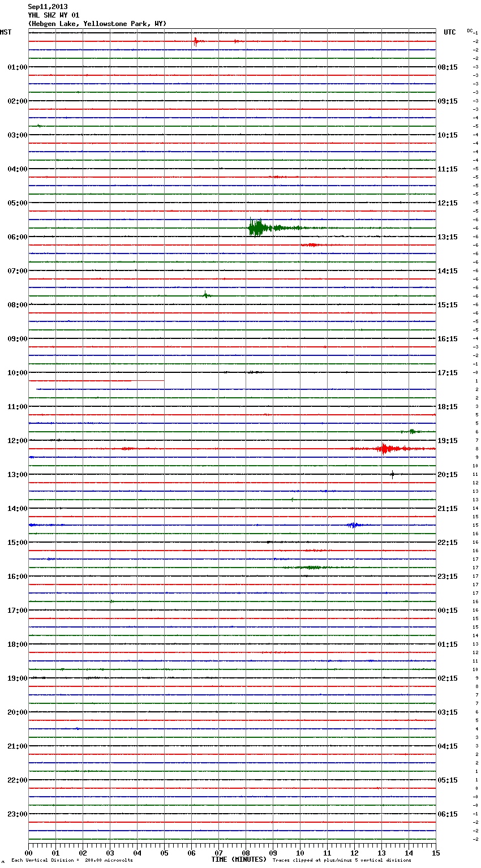Select the 13:00 MST time label

pyautogui.click(x=17, y=475)
